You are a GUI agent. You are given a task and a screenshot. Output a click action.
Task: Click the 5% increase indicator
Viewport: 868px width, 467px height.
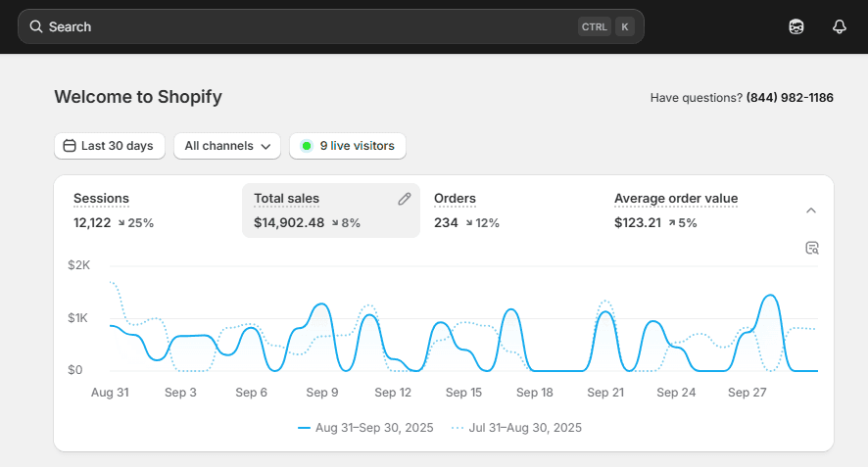point(683,223)
